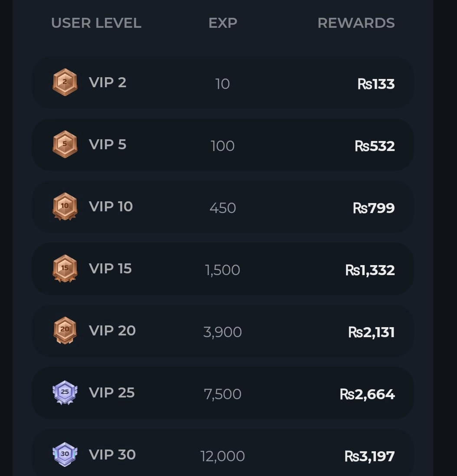Tap the Rs532 reward for VIP 5
The width and height of the screenshot is (457, 476).
375,146
